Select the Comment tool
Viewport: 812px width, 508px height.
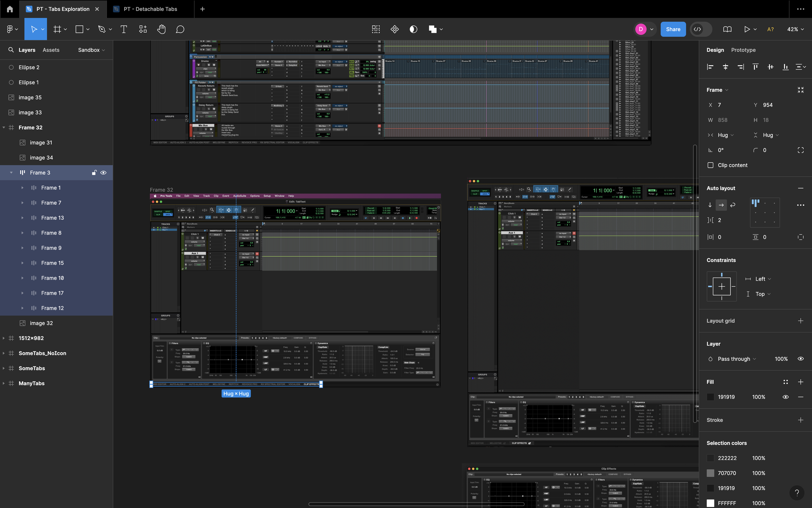(x=180, y=29)
